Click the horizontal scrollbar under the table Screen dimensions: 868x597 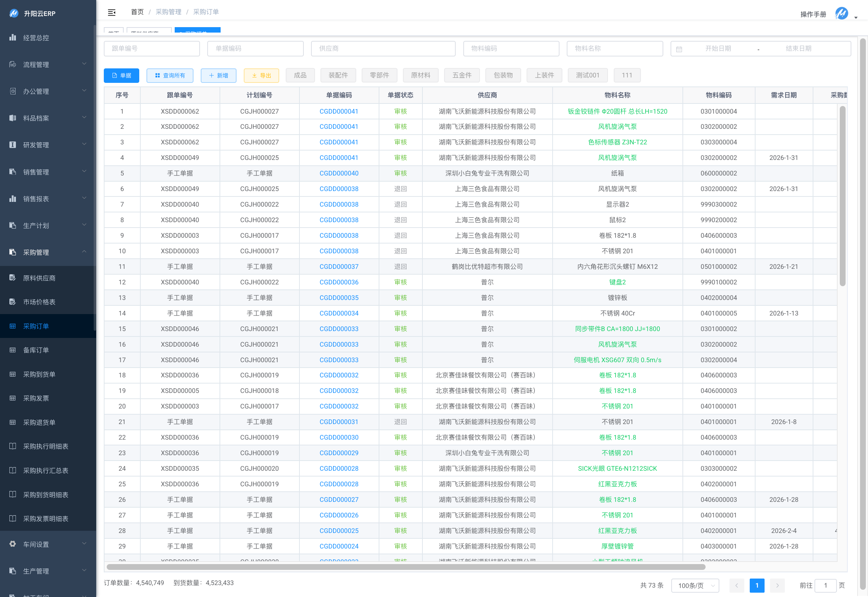(405, 567)
